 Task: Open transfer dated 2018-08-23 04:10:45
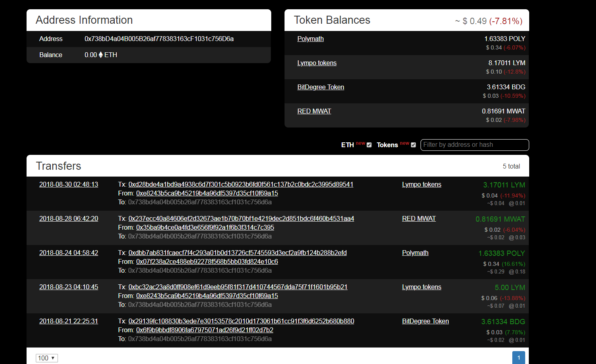[68, 287]
